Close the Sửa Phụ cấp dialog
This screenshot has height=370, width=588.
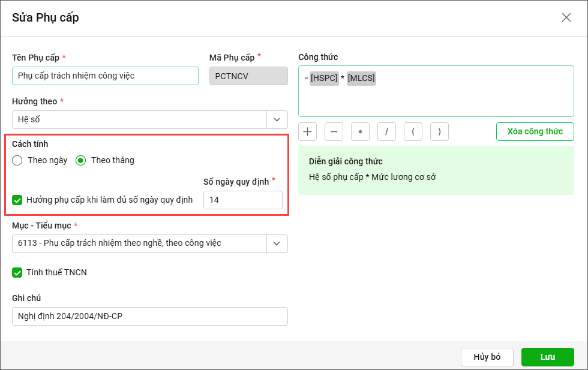pos(566,17)
